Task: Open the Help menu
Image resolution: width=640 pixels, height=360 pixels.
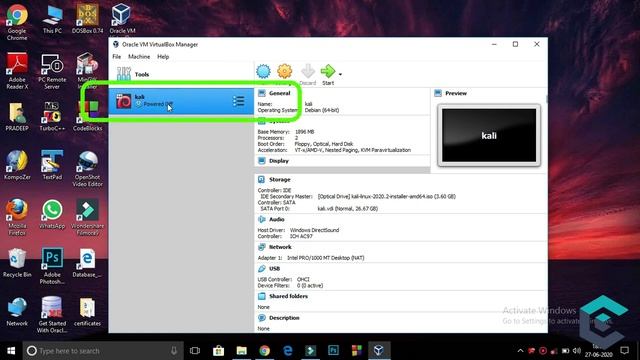Action: tap(163, 57)
